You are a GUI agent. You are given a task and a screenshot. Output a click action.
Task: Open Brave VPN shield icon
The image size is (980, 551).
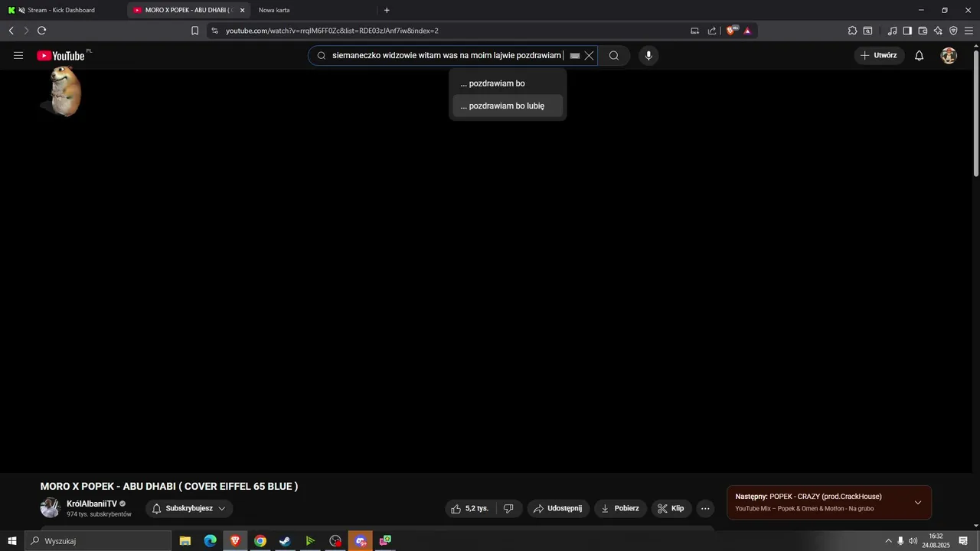point(953,31)
